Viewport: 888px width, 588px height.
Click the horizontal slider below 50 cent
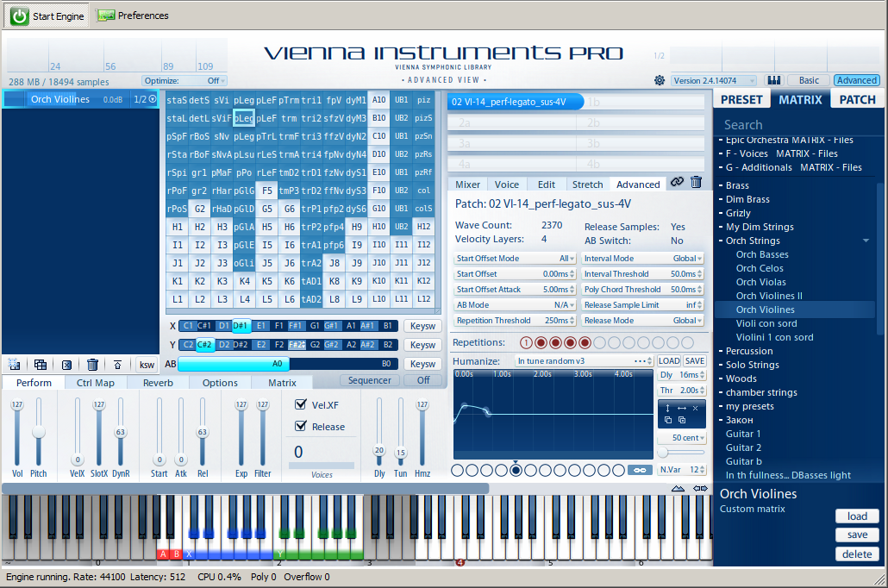[681, 452]
